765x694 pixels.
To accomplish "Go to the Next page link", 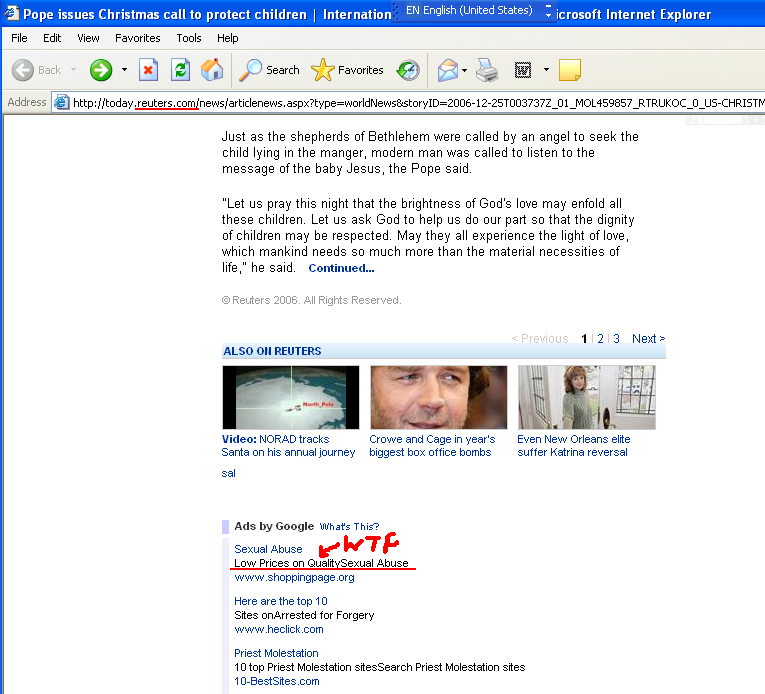I will 648,339.
